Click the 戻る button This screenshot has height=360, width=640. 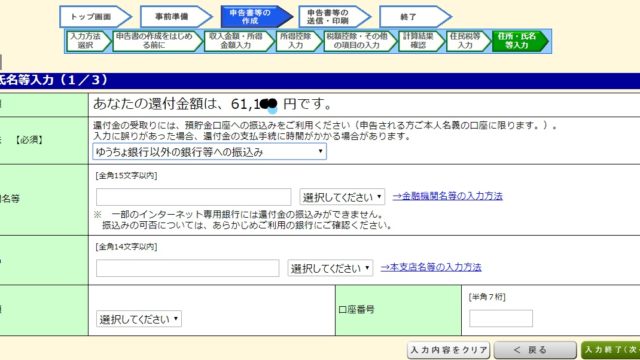tap(535, 350)
